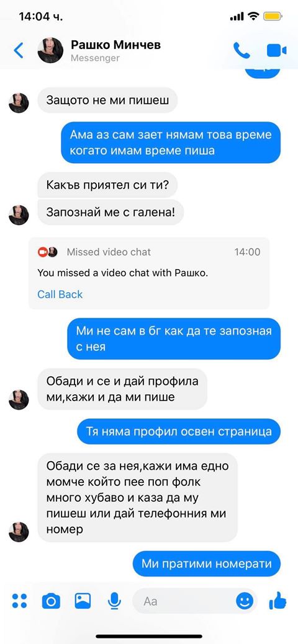Tap the back arrow in the header
The width and height of the screenshot is (298, 644).
[x=19, y=50]
